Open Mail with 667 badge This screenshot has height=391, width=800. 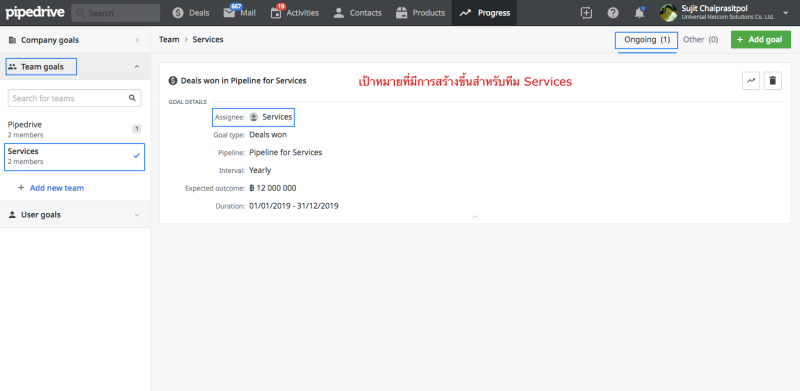click(x=240, y=13)
